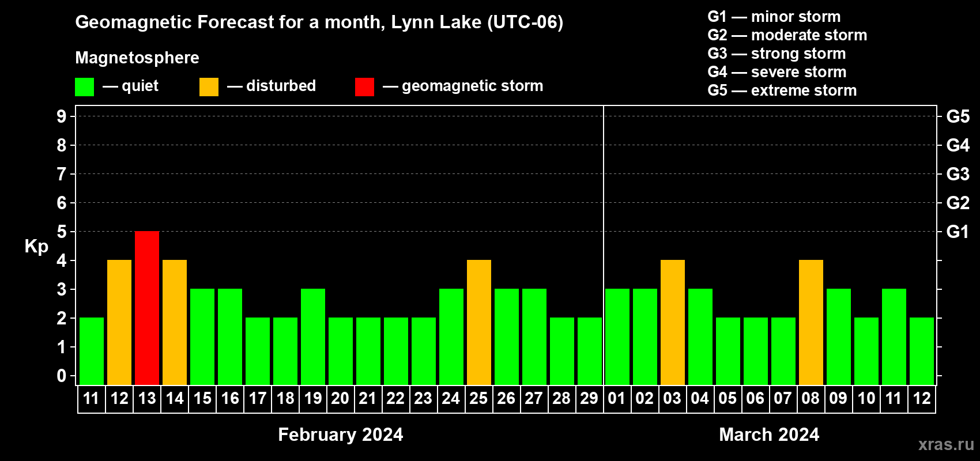Viewport: 980px width, 461px height.
Task: Click the green bar for February 19
Action: pos(313,337)
